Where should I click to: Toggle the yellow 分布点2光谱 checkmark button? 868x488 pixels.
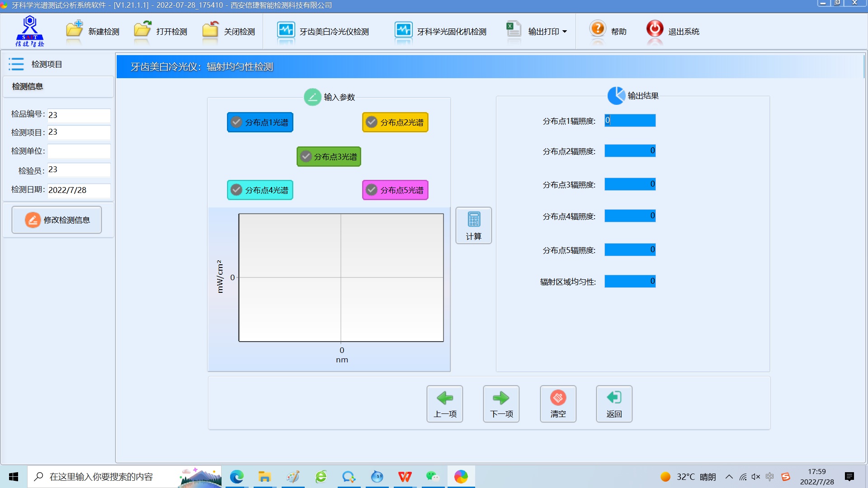point(372,122)
